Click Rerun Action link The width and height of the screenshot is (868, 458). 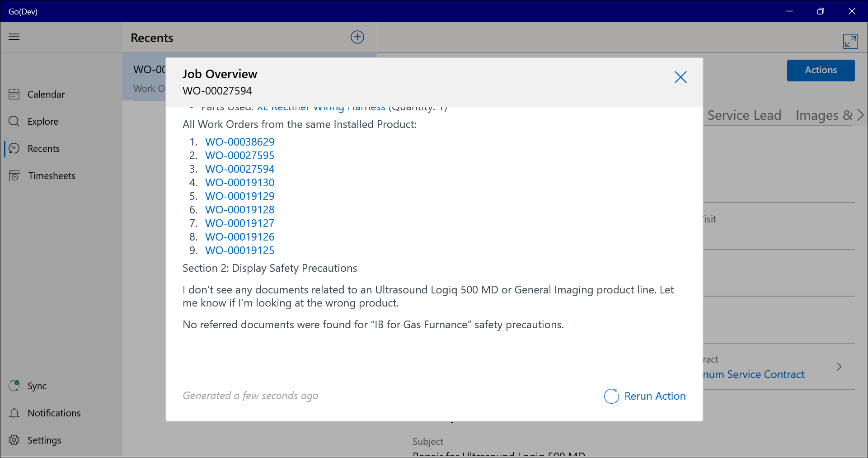655,396
